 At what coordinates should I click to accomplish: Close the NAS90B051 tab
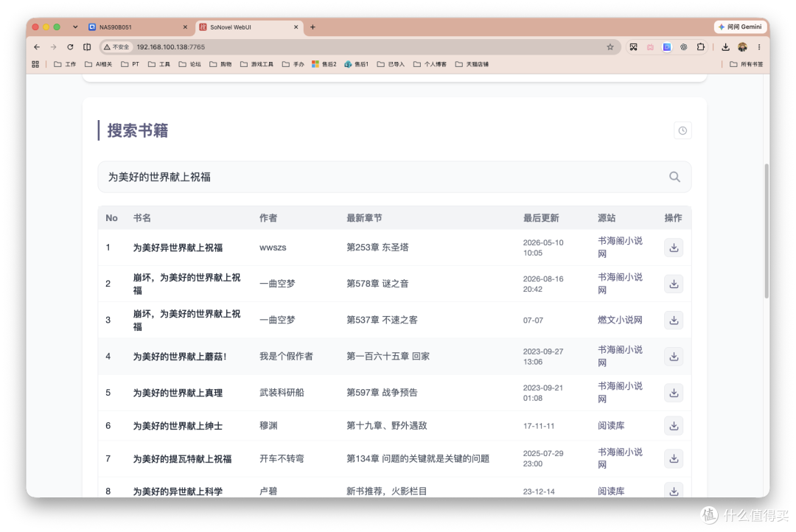click(x=185, y=27)
